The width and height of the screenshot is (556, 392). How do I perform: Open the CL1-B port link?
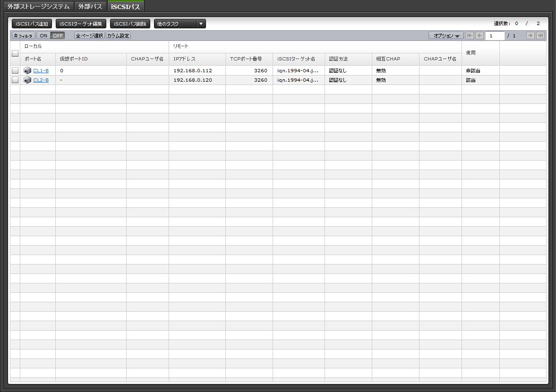point(41,70)
